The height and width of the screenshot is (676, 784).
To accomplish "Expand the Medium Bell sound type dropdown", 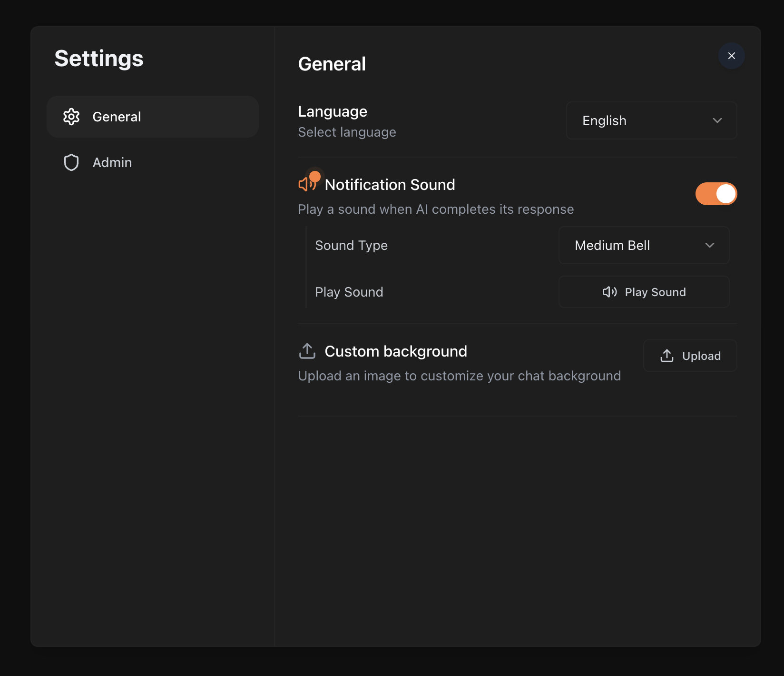I will tap(644, 245).
